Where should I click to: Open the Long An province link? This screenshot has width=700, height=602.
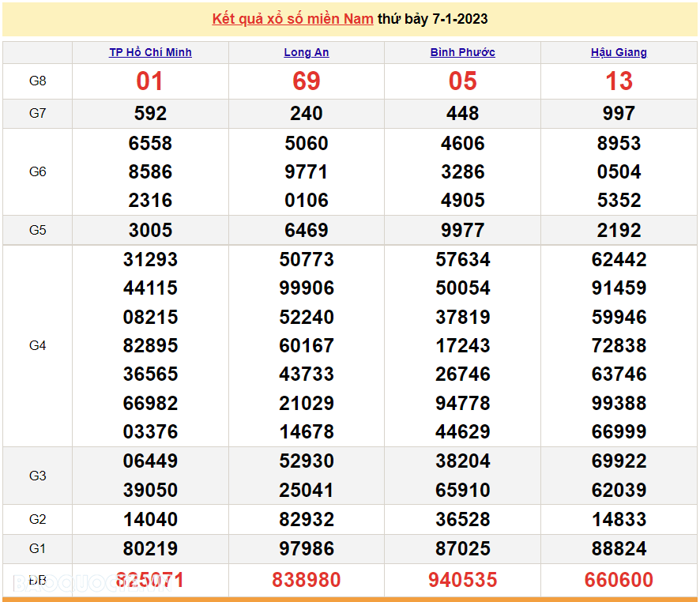[307, 52]
